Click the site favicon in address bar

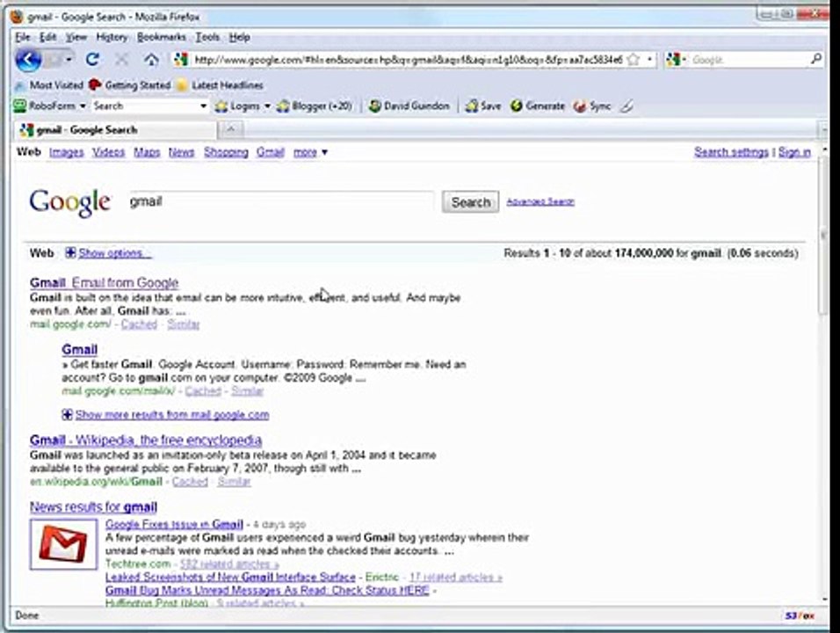[181, 60]
